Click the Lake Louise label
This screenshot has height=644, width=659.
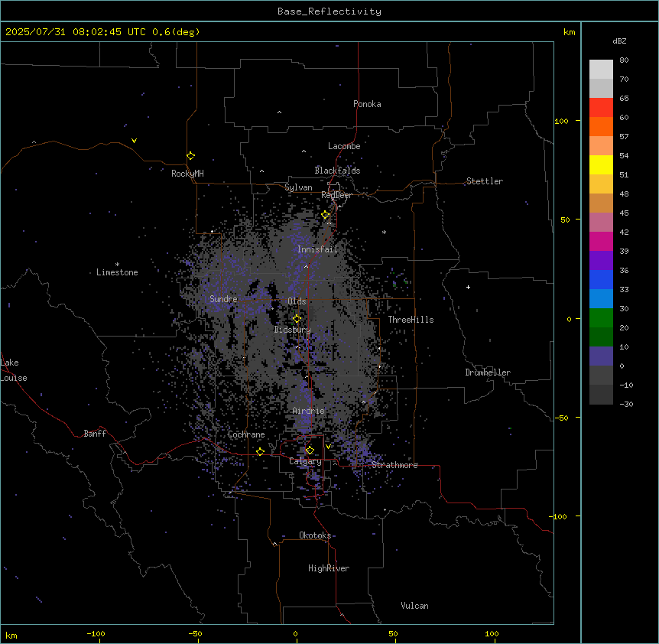[x=14, y=370]
